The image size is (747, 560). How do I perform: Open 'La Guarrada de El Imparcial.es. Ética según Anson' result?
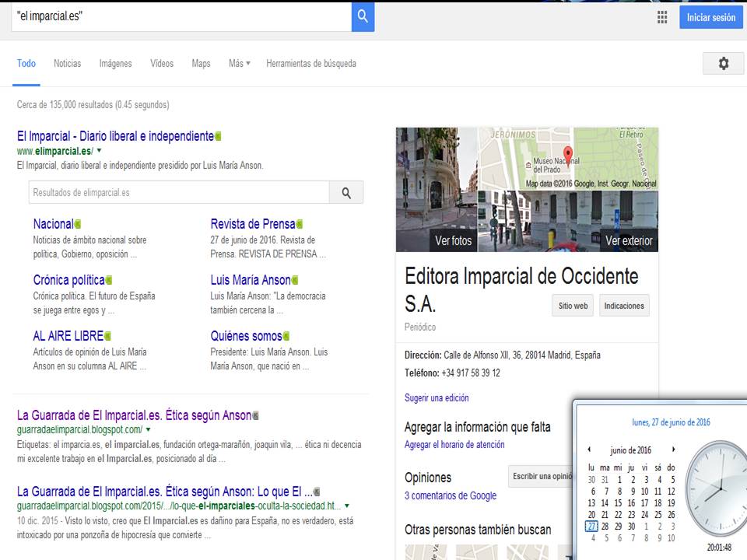coord(135,415)
